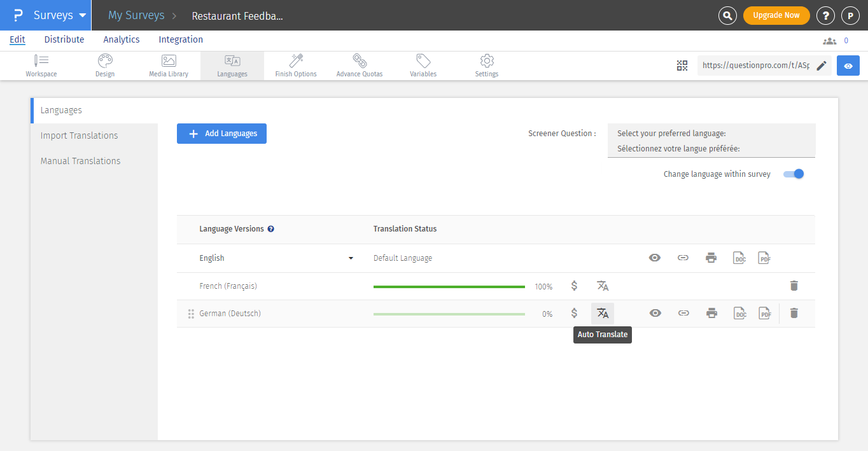This screenshot has width=868, height=451.
Task: Click the German 0% progress bar
Action: point(449,314)
